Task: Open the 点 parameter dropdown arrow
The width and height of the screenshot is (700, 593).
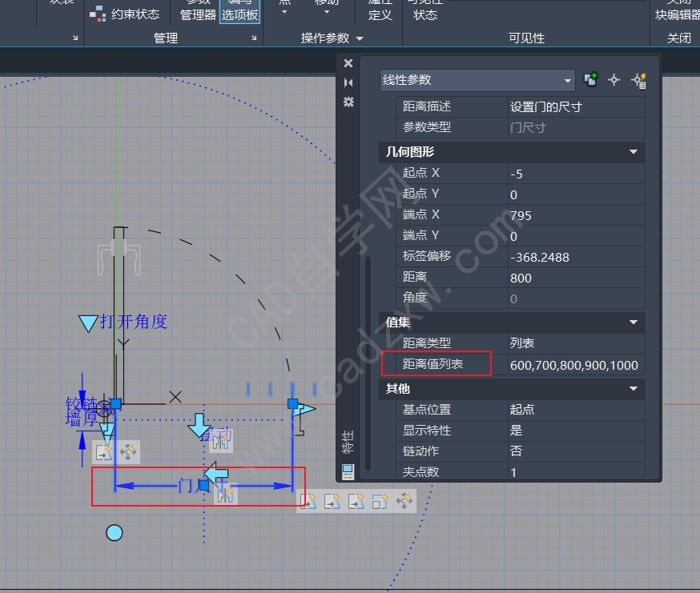Action: tap(284, 11)
